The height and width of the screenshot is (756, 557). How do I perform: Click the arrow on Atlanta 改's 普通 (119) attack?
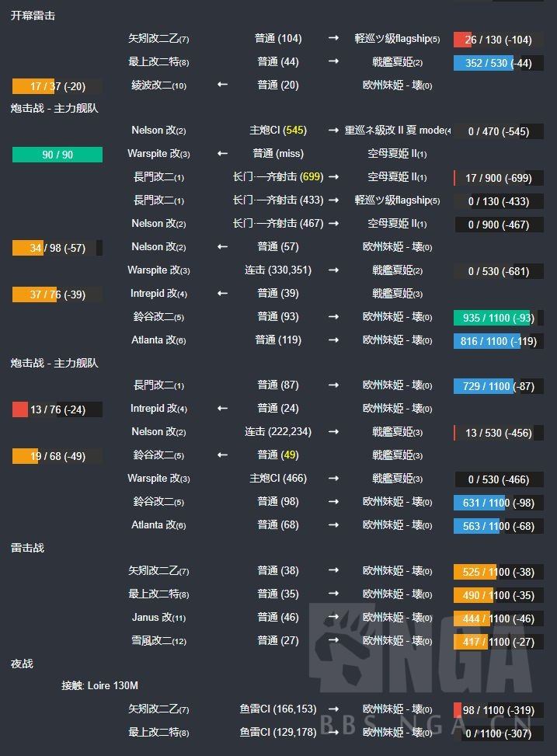pyautogui.click(x=334, y=340)
